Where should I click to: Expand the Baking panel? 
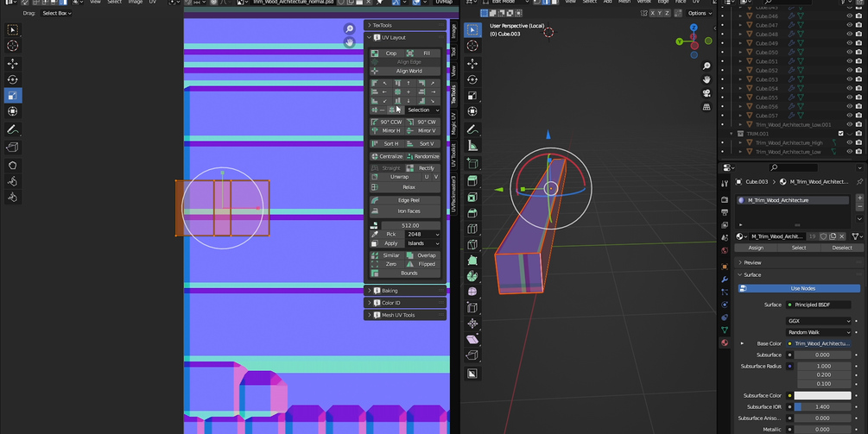tap(405, 290)
